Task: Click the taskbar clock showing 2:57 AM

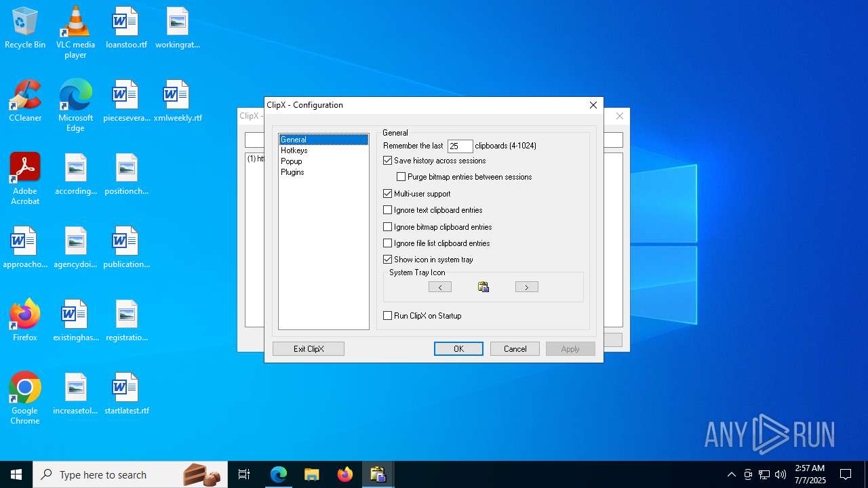Action: pyautogui.click(x=810, y=474)
